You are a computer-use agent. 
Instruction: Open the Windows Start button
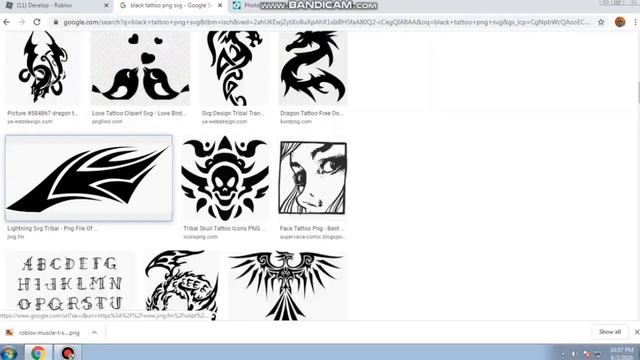tap(9, 353)
